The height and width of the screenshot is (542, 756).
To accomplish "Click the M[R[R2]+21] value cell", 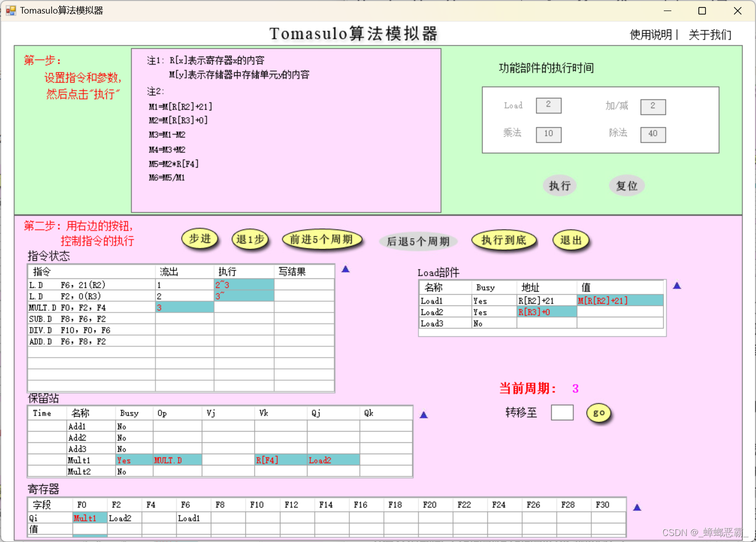I will coord(620,301).
